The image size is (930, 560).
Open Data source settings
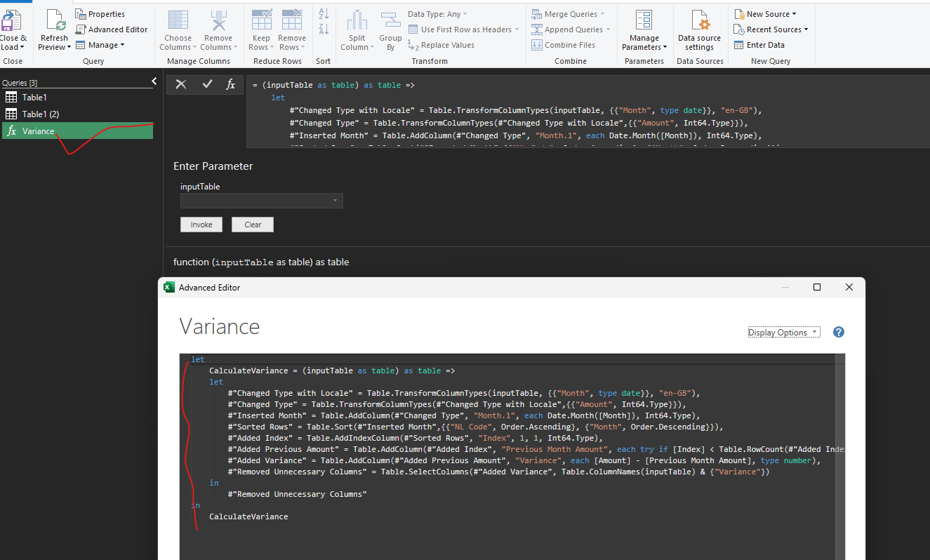(x=699, y=29)
